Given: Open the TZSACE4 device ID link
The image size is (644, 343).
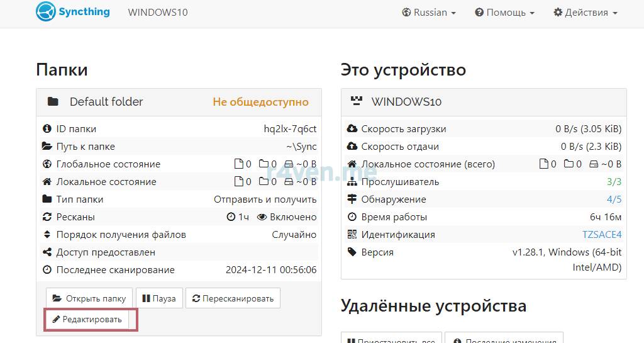Looking at the screenshot, I should click(x=601, y=235).
